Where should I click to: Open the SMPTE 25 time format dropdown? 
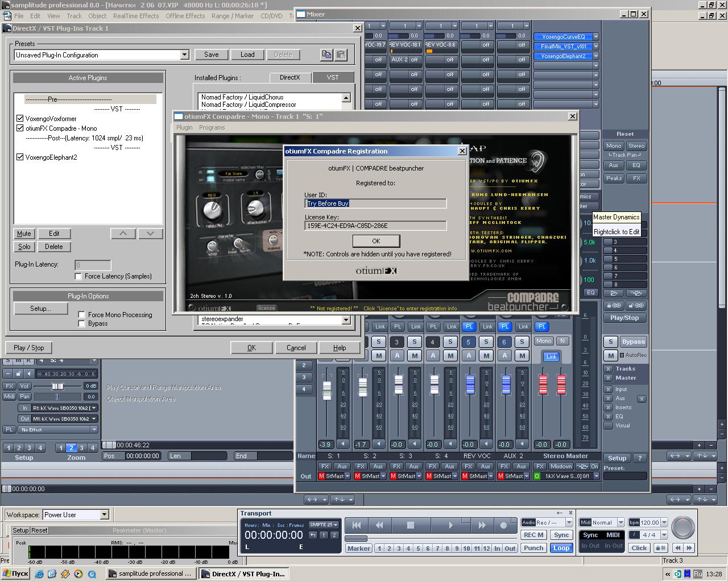(324, 525)
